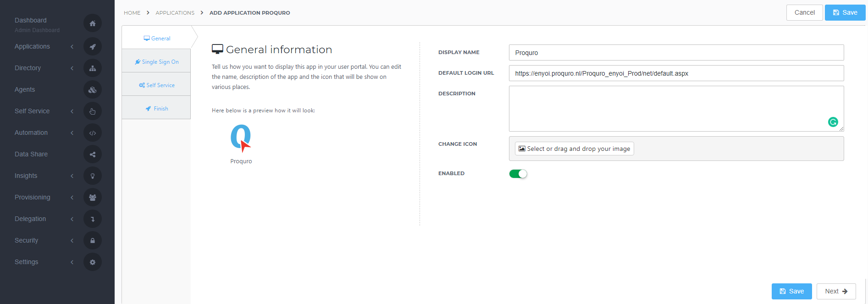Image resolution: width=868 pixels, height=304 pixels.
Task: Click the Applications rocket icon
Action: click(93, 46)
